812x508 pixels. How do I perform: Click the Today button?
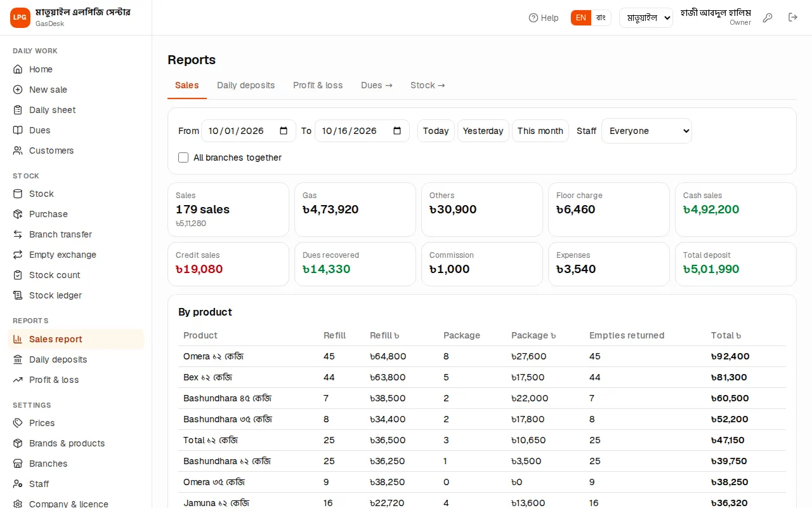pyautogui.click(x=436, y=131)
